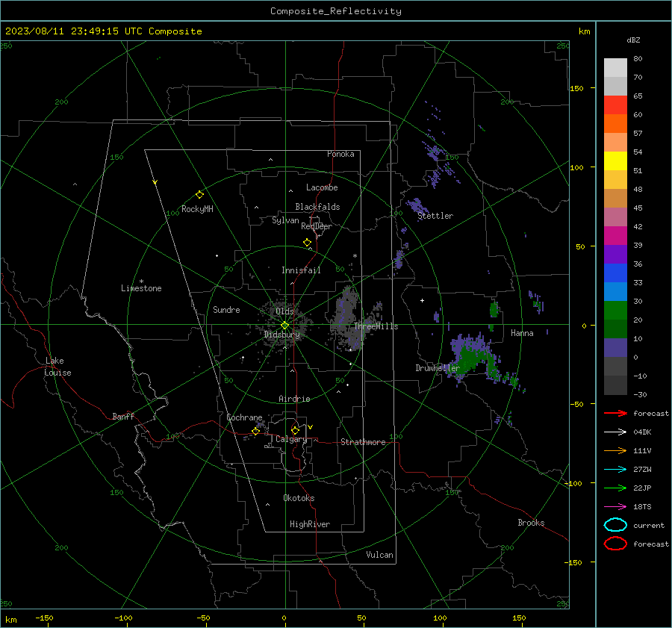Click the Calgary city label
The width and height of the screenshot is (672, 628).
click(291, 439)
